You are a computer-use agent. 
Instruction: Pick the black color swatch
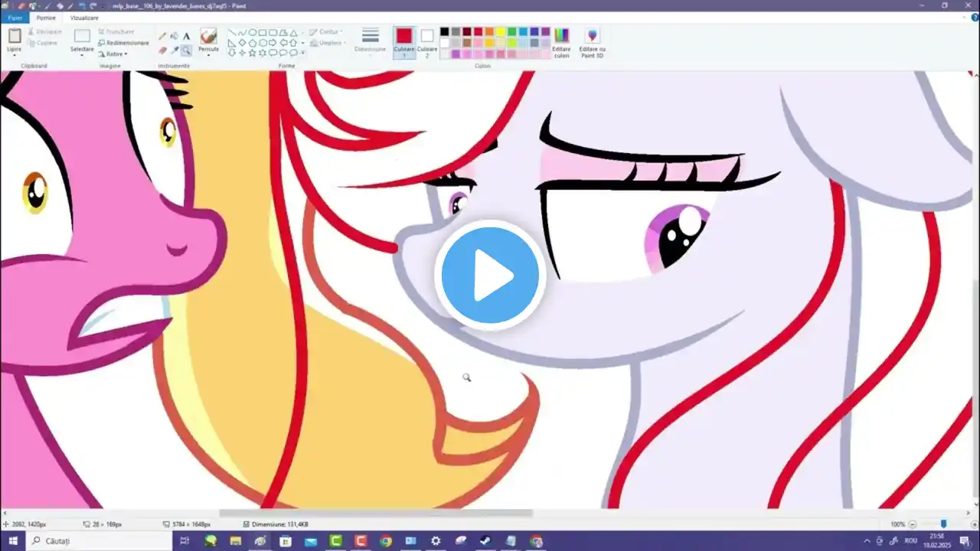[x=444, y=32]
